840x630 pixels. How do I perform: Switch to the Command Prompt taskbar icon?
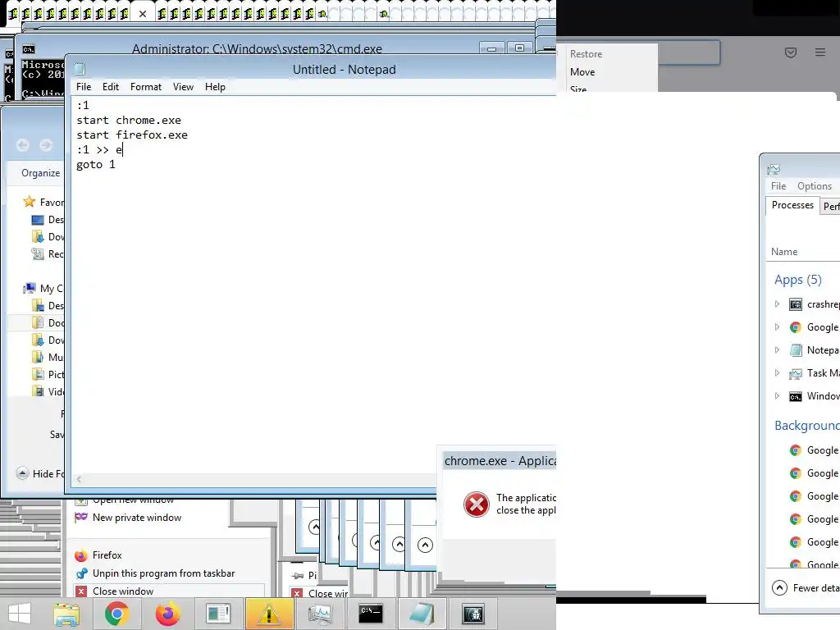pyautogui.click(x=370, y=614)
